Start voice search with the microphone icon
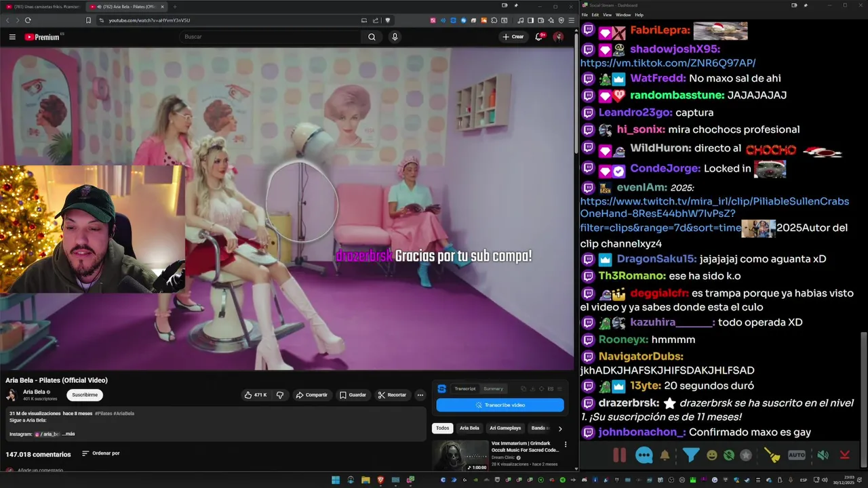868x488 pixels. click(x=395, y=37)
